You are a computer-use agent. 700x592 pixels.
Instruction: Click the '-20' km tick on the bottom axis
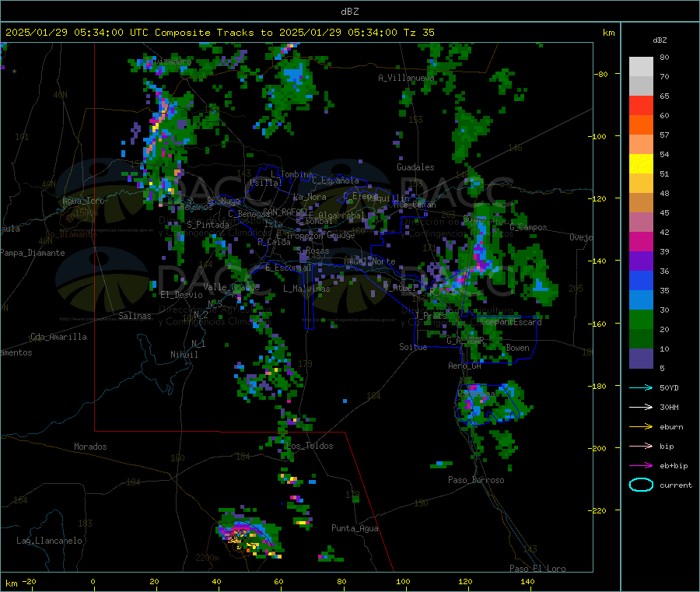[x=29, y=581]
